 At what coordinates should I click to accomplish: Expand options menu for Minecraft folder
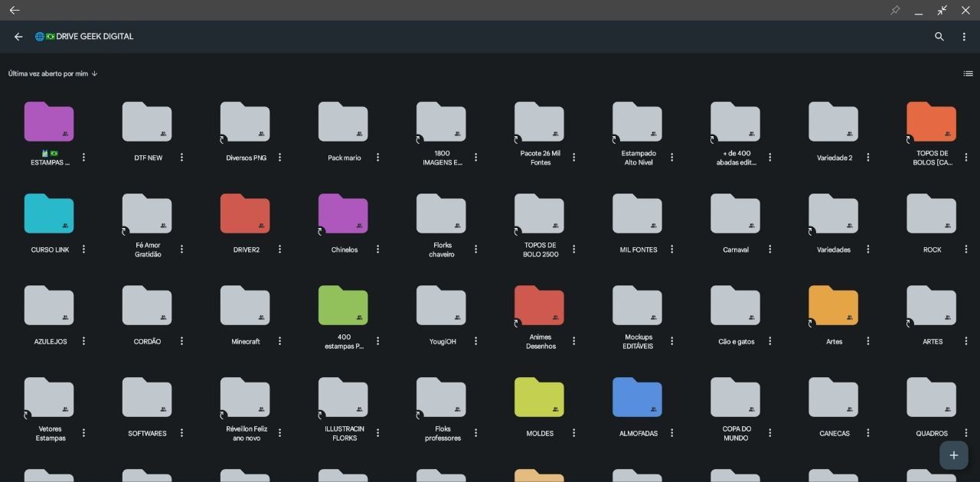(x=279, y=341)
